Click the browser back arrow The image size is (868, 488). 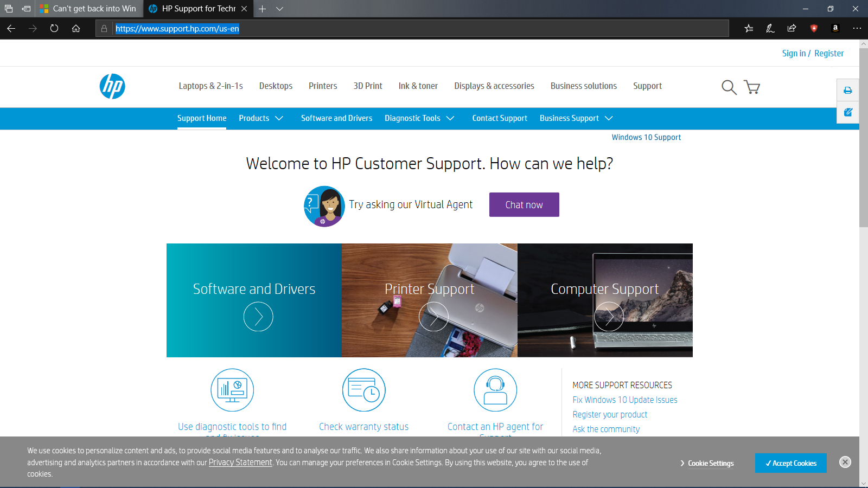tap(11, 28)
